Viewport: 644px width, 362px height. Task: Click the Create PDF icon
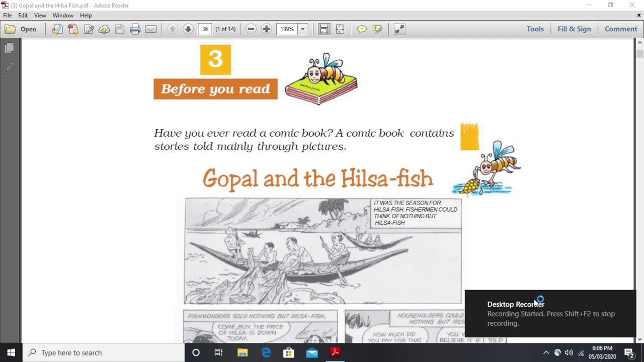(73, 29)
